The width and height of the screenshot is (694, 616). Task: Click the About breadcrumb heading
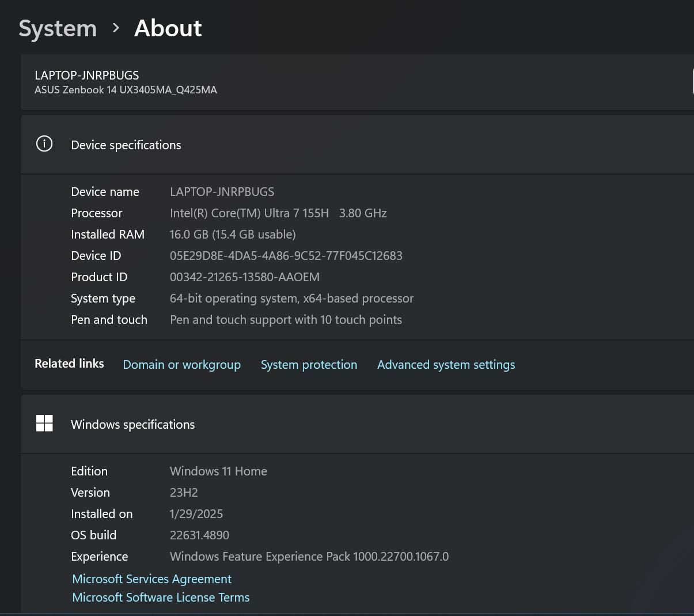(x=168, y=28)
